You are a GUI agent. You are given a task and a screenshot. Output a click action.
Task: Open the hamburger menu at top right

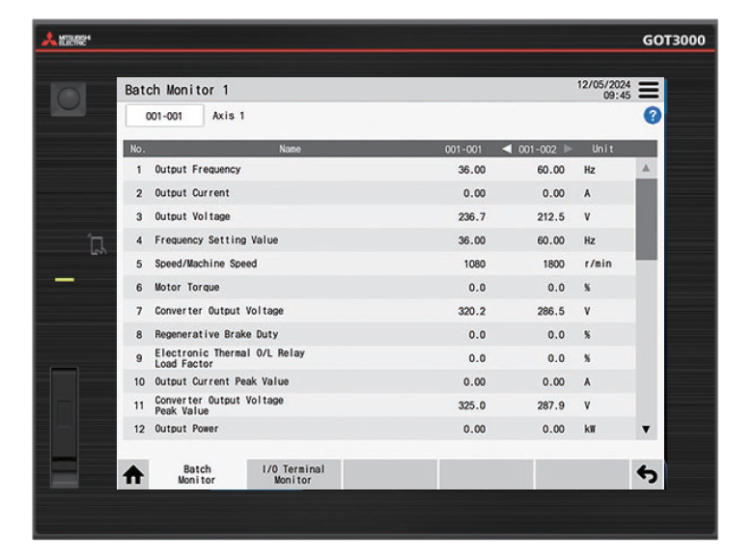649,90
